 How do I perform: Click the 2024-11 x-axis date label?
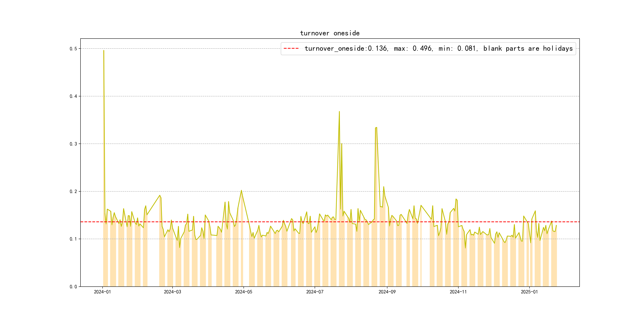tap(458, 292)
